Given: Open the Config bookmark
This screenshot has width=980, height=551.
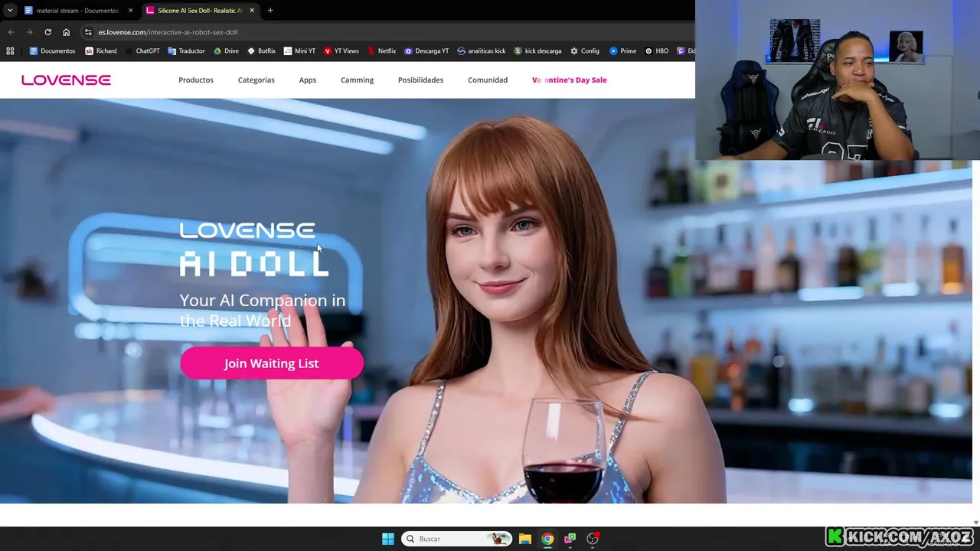Looking at the screenshot, I should coord(585,51).
